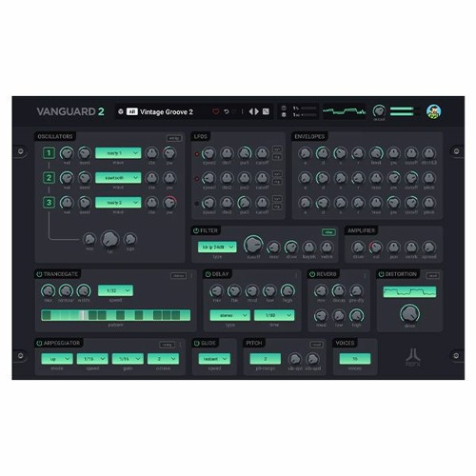Open the Delay time dropdown
This screenshot has width=476, height=476.
pos(274,315)
